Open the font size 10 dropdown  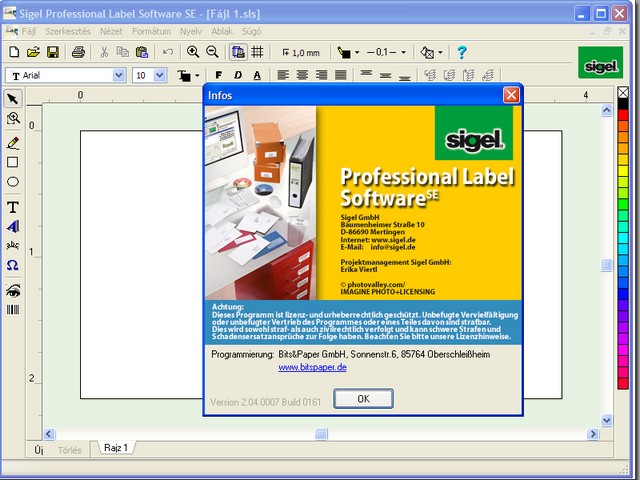(x=159, y=75)
